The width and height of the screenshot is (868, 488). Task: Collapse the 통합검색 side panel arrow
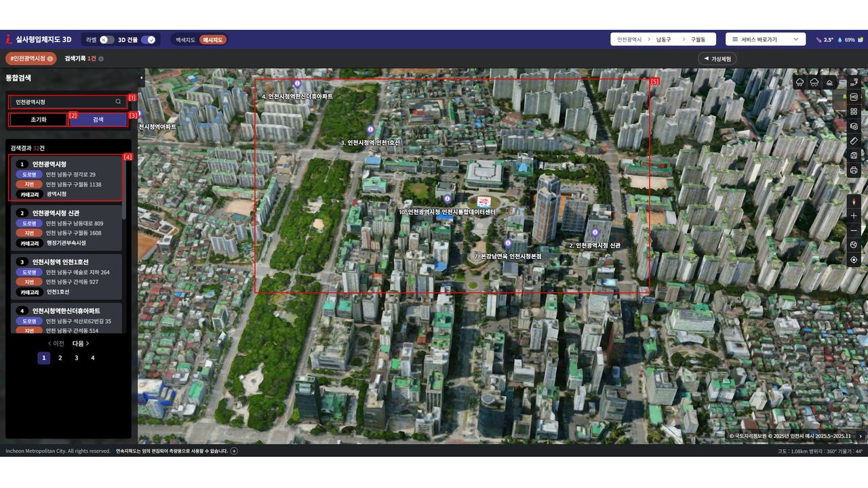[x=141, y=78]
